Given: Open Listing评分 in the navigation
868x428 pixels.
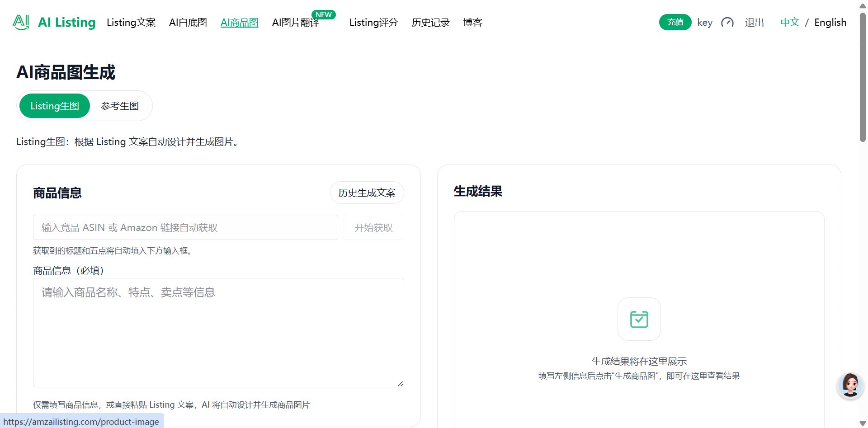Looking at the screenshot, I should (x=373, y=22).
